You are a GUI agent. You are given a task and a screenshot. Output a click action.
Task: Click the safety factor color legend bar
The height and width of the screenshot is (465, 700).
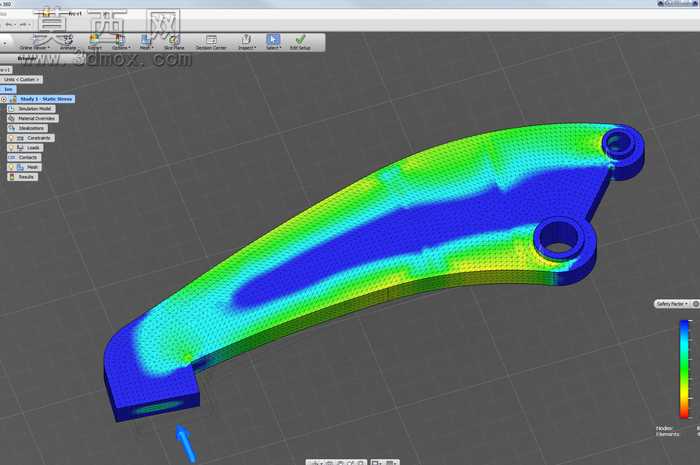coord(684,369)
